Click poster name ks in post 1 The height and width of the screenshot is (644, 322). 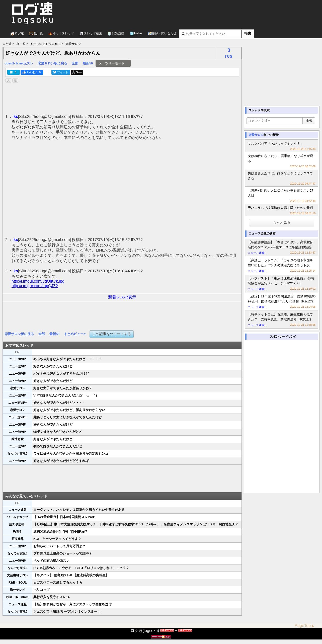click(x=16, y=117)
